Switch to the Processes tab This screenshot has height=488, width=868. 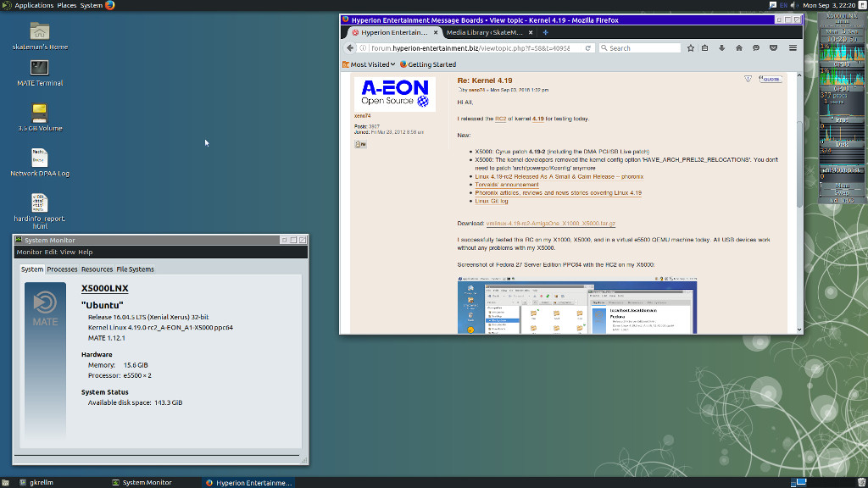pyautogui.click(x=62, y=269)
